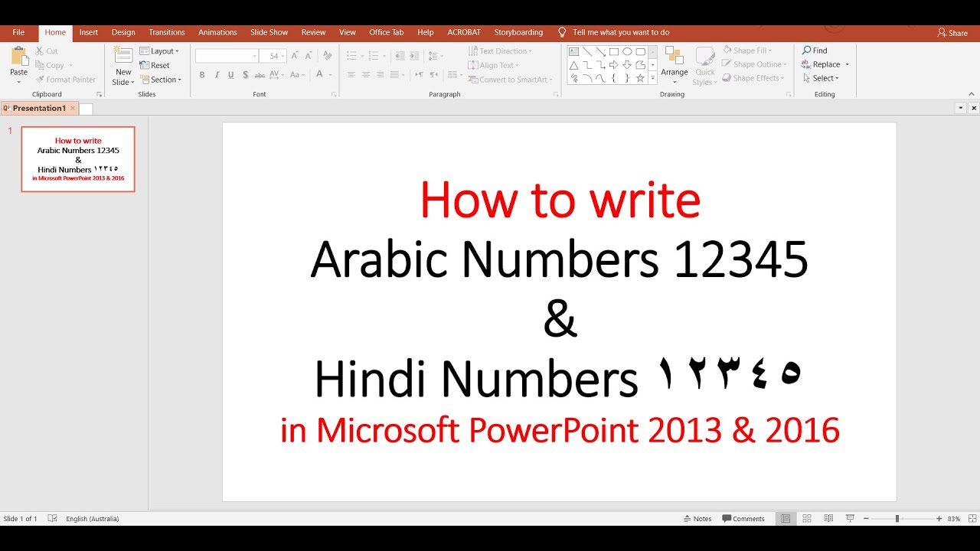Open the Section dropdown
Image resolution: width=980 pixels, height=551 pixels.
click(161, 80)
